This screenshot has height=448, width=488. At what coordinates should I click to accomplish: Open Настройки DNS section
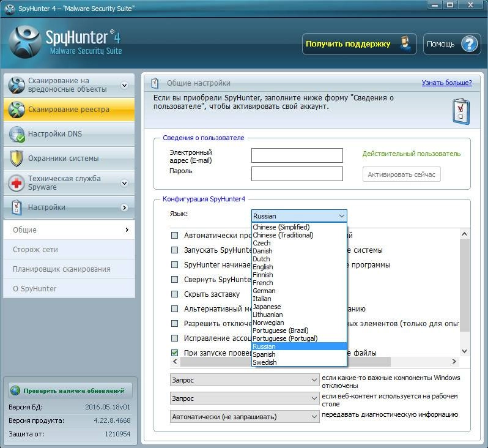[69, 134]
